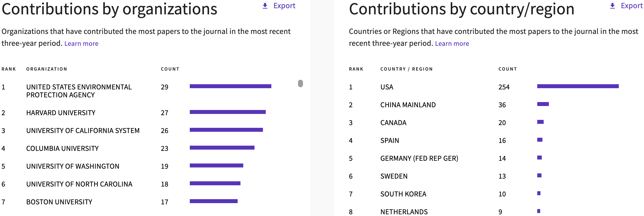Open Learn more link under country/region

[x=452, y=44]
